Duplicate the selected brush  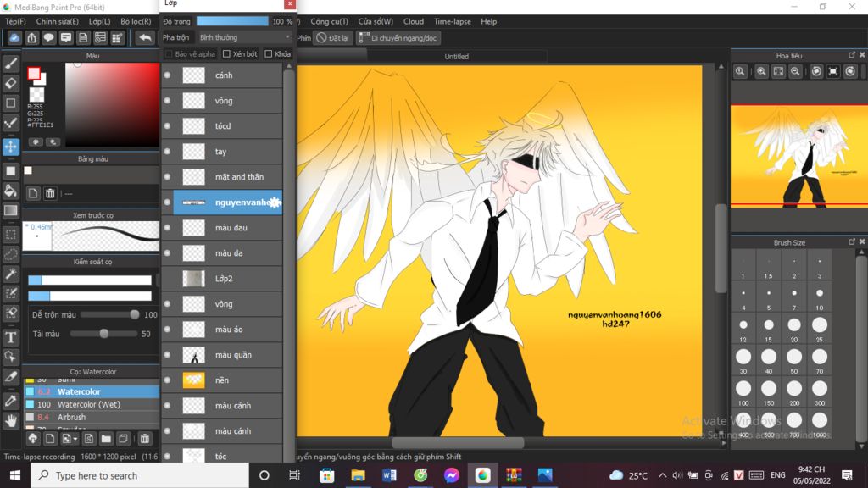pyautogui.click(x=123, y=439)
